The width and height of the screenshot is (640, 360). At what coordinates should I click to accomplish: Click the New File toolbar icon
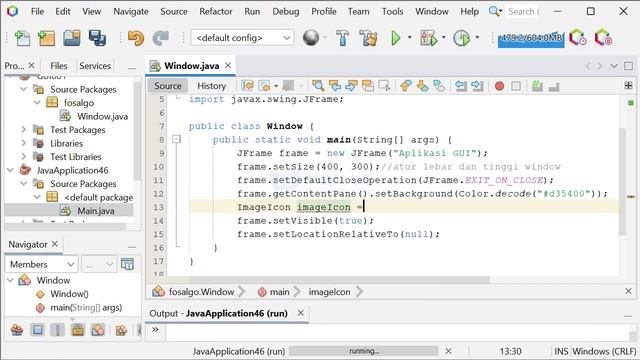click(x=22, y=38)
